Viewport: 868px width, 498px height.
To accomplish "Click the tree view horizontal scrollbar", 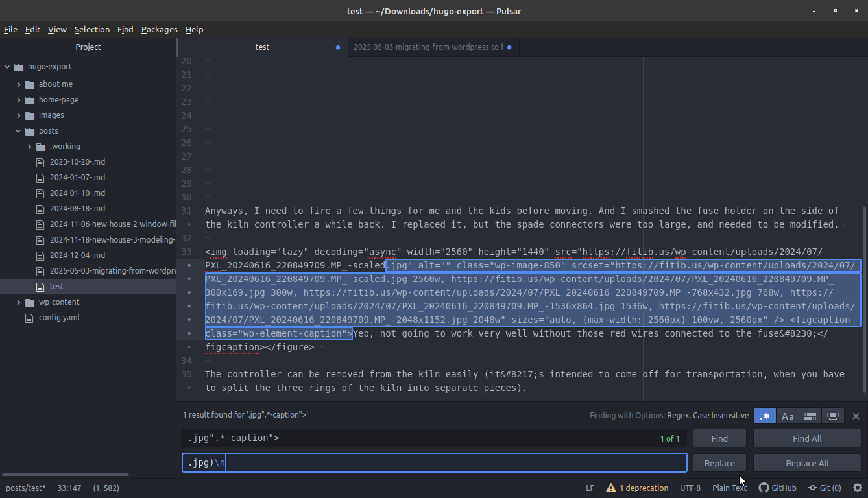I will (x=65, y=475).
